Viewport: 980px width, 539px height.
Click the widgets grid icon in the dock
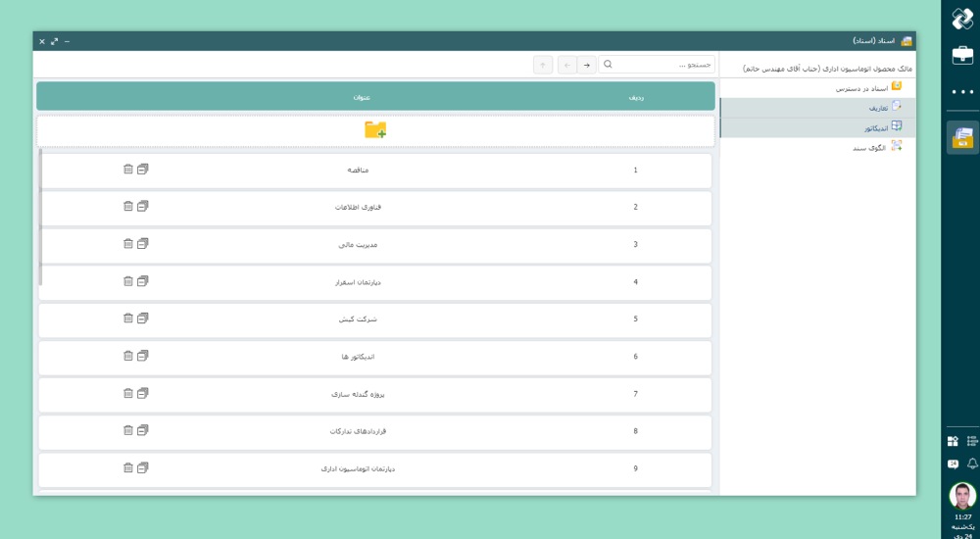pyautogui.click(x=953, y=441)
